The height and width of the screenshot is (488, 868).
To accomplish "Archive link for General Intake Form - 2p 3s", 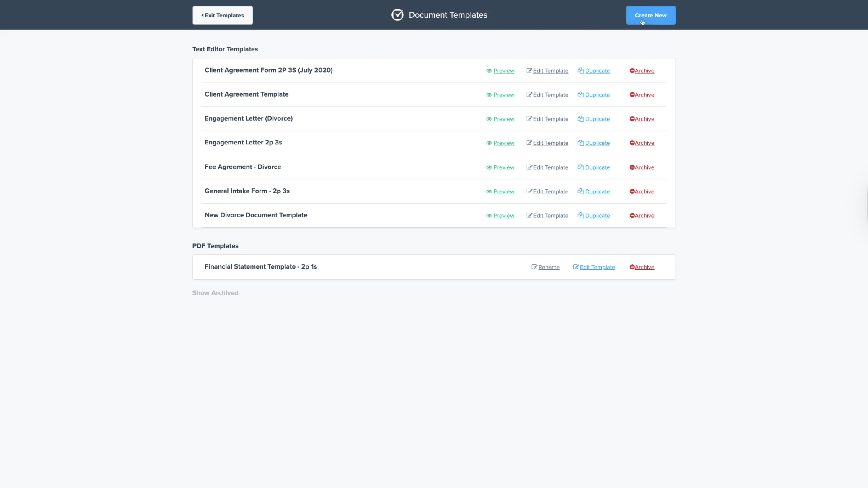I will [645, 191].
